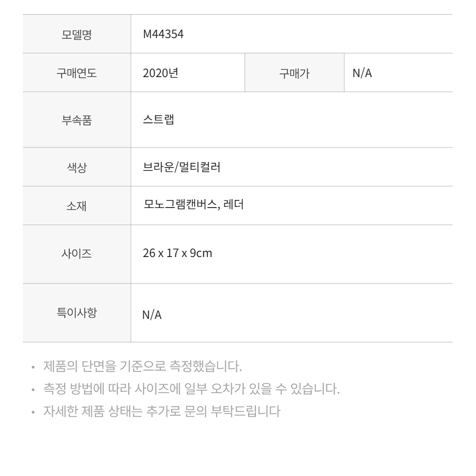Click the 사이즈 label cell
This screenshot has height=476, width=476.
pos(77,254)
